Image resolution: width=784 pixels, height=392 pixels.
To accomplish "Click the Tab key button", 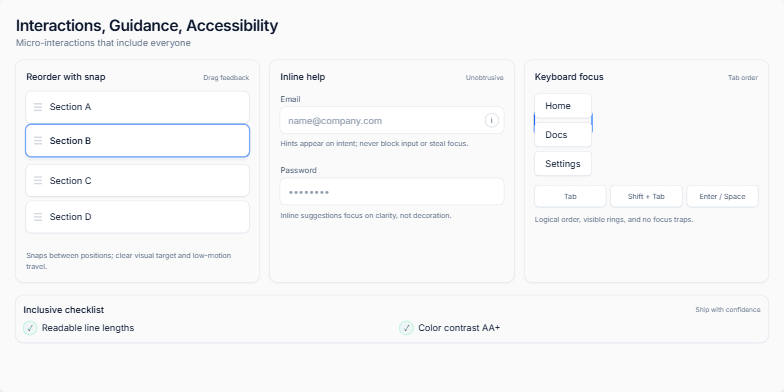I will [x=570, y=196].
